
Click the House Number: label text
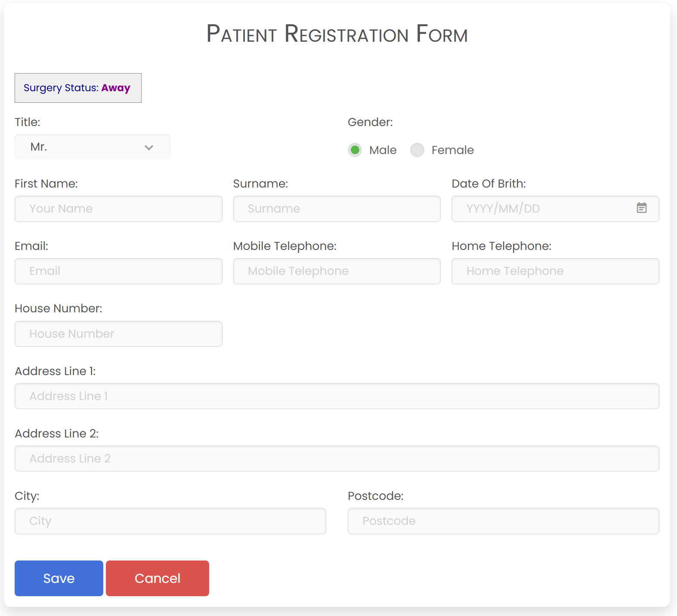pyautogui.click(x=59, y=308)
